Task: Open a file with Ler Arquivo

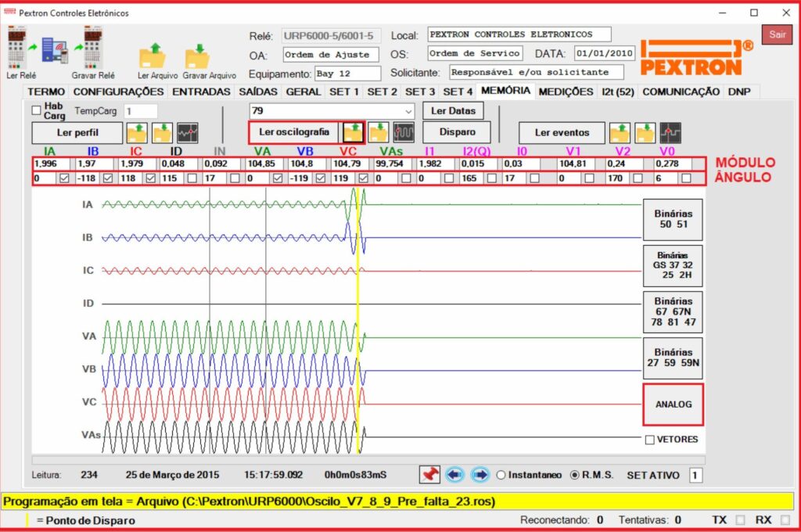Action: (x=153, y=56)
